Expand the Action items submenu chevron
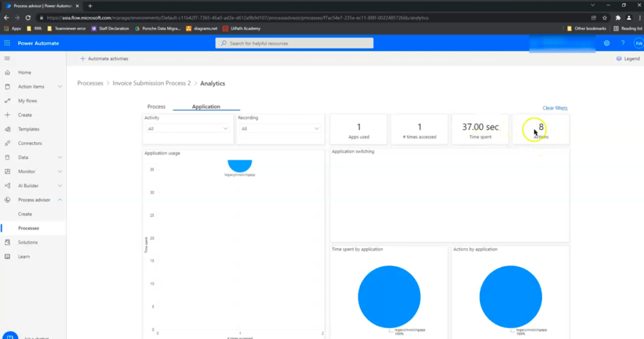Screen dimensions: 644x339 60,86
